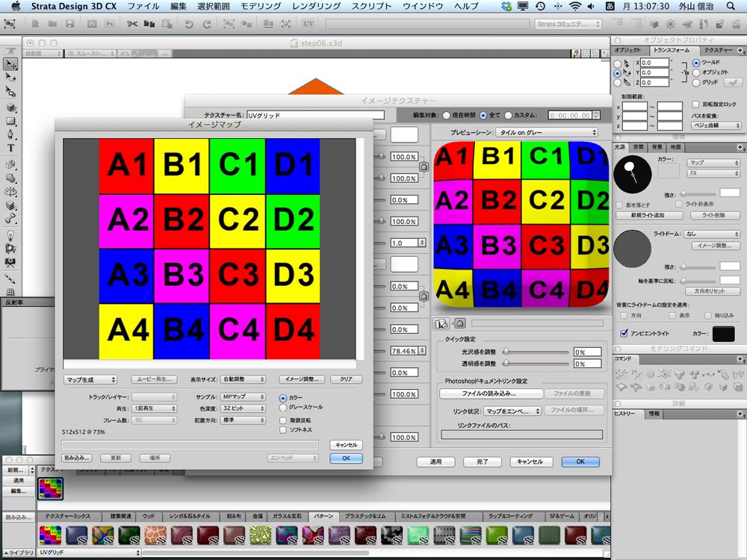The image size is (747, 560).
Task: Select the グレースケール radio button
Action: pyautogui.click(x=283, y=408)
